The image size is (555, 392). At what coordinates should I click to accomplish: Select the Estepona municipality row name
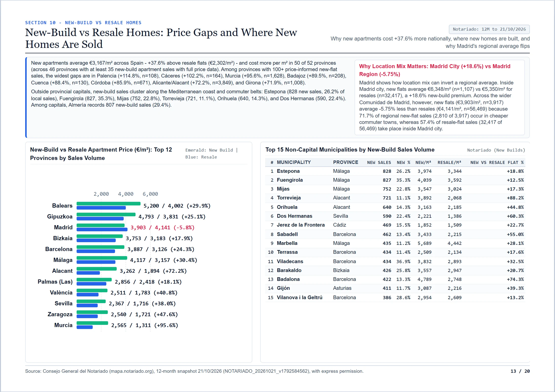(x=288, y=171)
